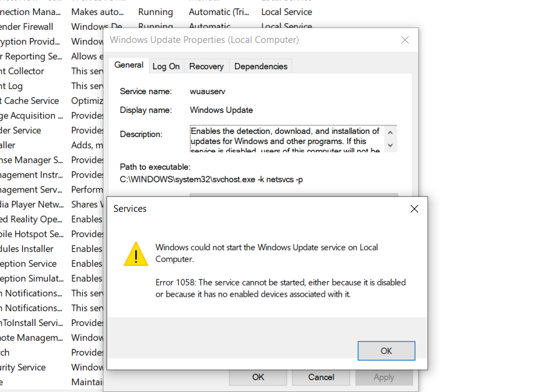Screen dimensions: 549x392
Task: Click the 'Display name:' label
Action: point(146,110)
